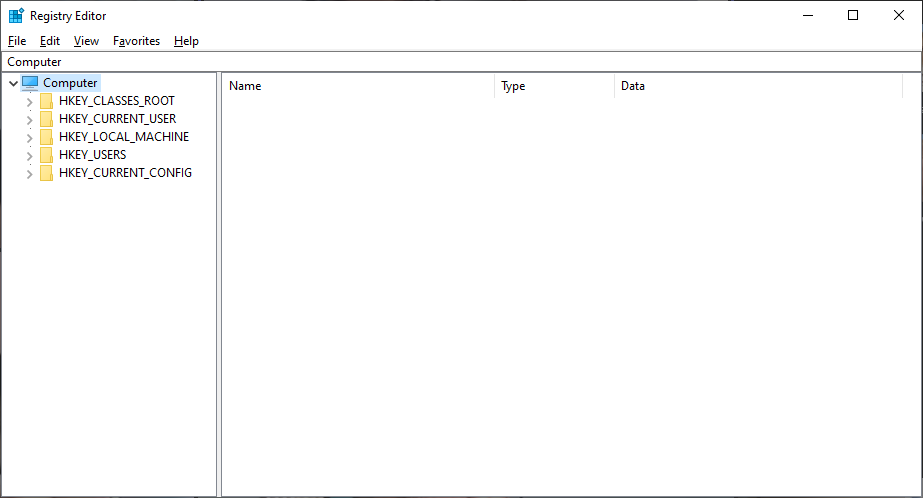Minimize the Registry Editor window
The width and height of the screenshot is (923, 498).
coord(808,15)
